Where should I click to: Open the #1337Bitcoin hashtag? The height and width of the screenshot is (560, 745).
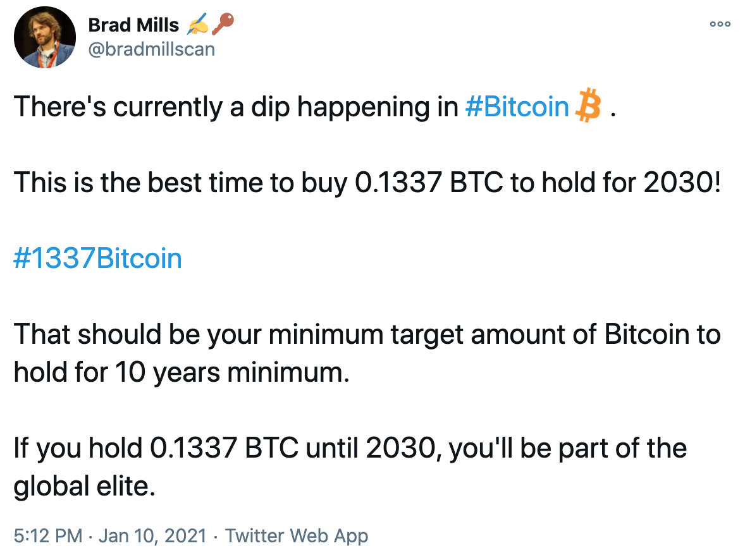97,259
